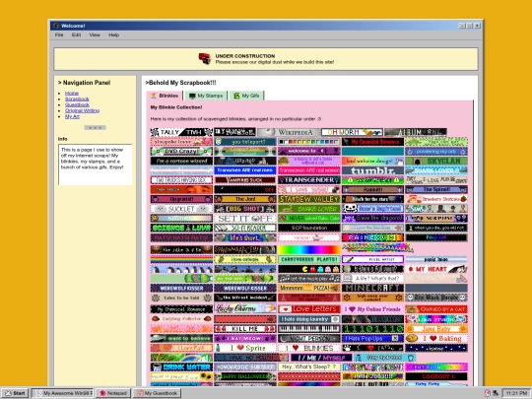
Task: Click the DRINK WATER blinkie
Action: click(181, 367)
